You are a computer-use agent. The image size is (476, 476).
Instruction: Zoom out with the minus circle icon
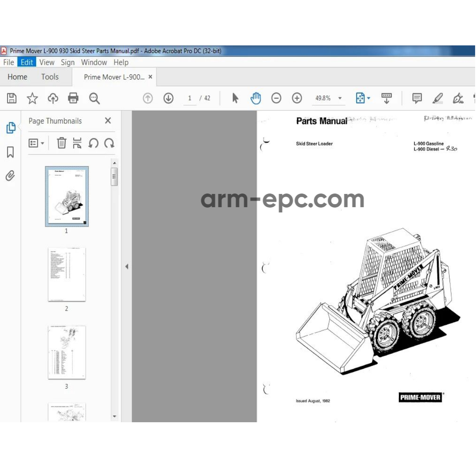tap(276, 98)
